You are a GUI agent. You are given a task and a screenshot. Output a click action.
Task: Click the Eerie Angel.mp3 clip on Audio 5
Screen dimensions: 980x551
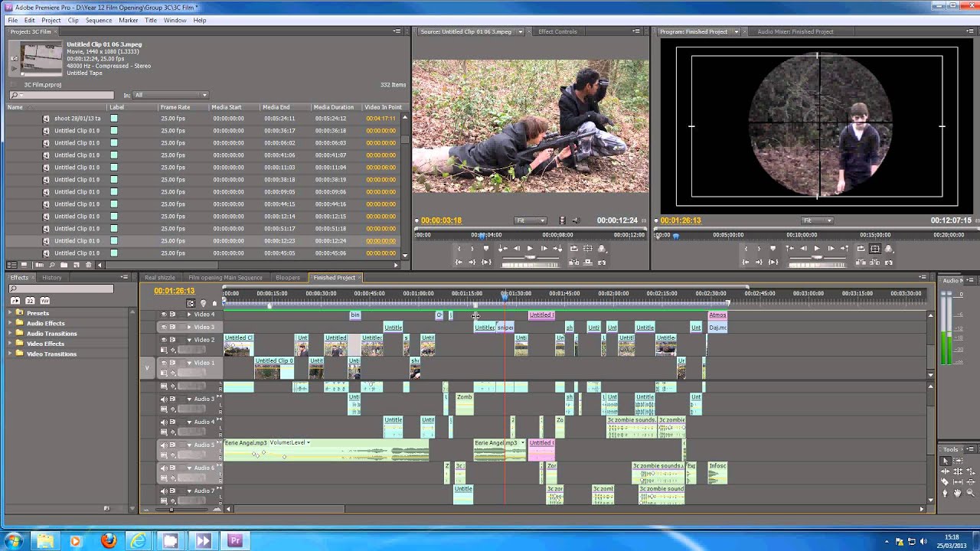325,450
